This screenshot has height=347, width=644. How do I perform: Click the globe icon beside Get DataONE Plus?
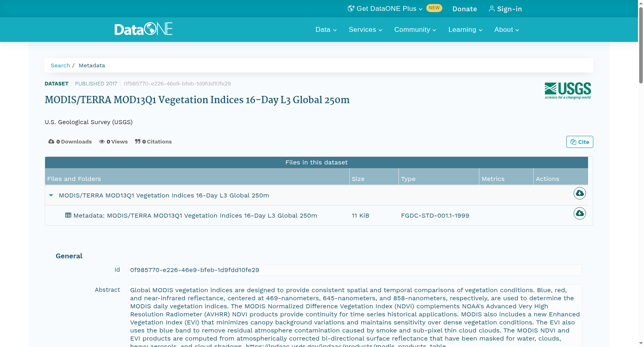pos(351,8)
